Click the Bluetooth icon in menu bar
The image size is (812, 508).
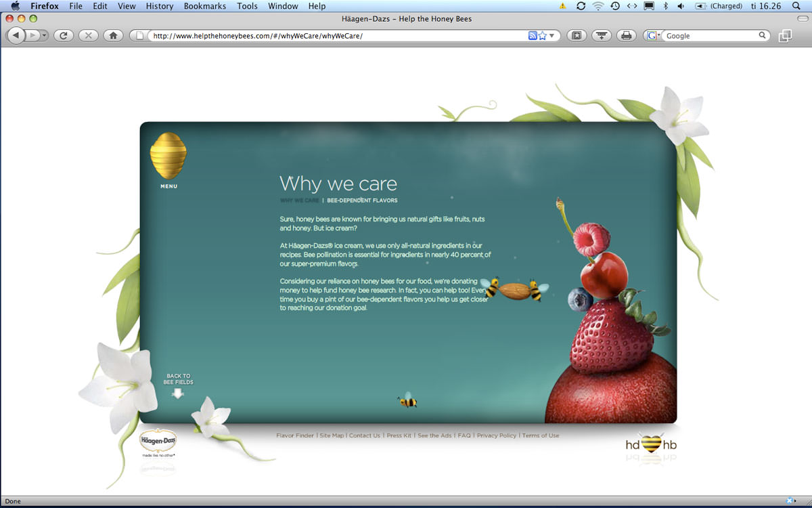pos(665,6)
